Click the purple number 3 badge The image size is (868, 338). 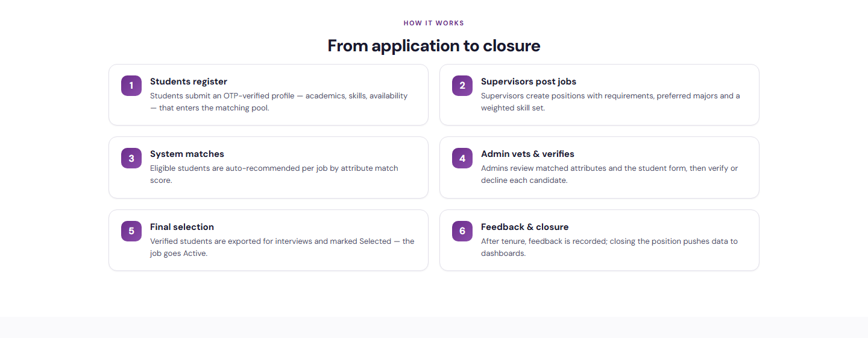tap(131, 158)
